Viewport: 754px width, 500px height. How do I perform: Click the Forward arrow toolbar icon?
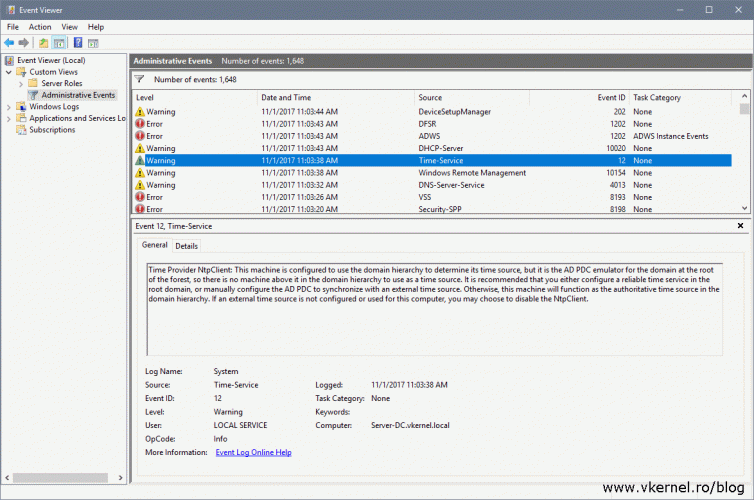[x=23, y=43]
